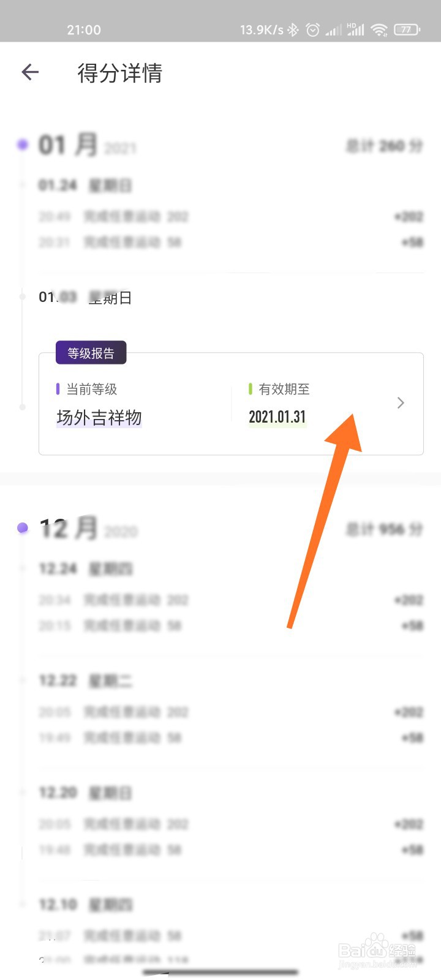Open the level report chevron arrow
The width and height of the screenshot is (441, 980).
401,403
